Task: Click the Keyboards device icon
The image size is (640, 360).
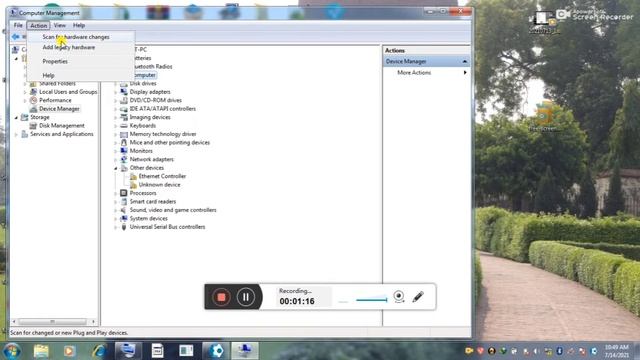Action: [x=124, y=126]
